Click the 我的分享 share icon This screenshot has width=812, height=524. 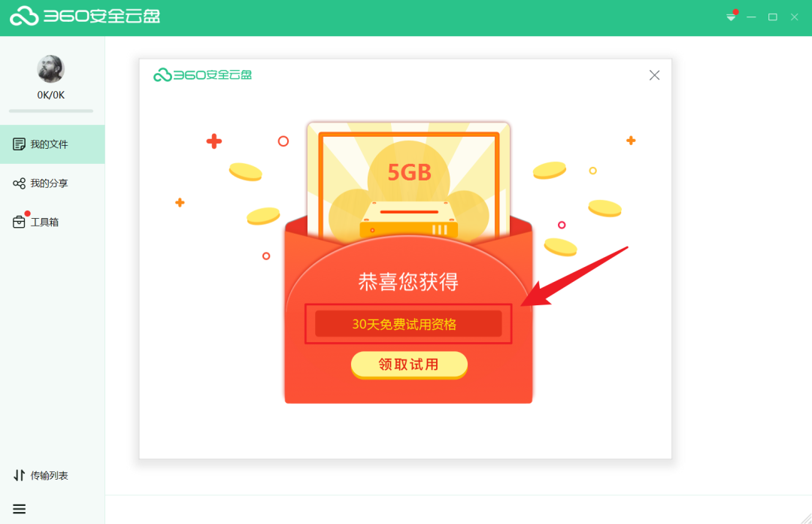[19, 183]
